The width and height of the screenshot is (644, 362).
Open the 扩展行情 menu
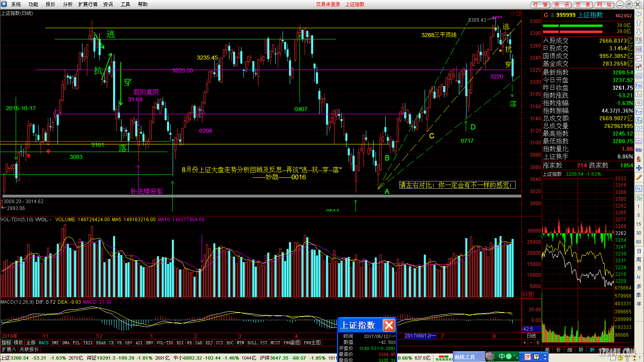88,4
